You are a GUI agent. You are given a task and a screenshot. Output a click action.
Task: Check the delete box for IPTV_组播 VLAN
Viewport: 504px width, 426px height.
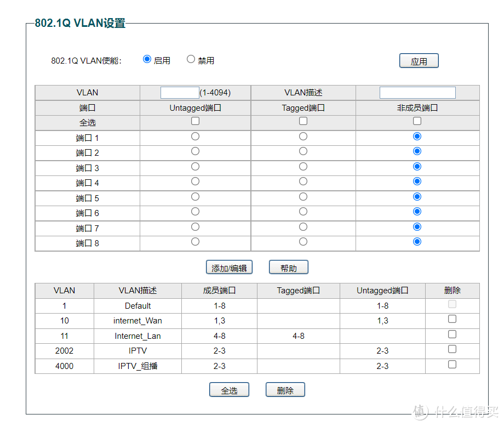click(x=452, y=363)
